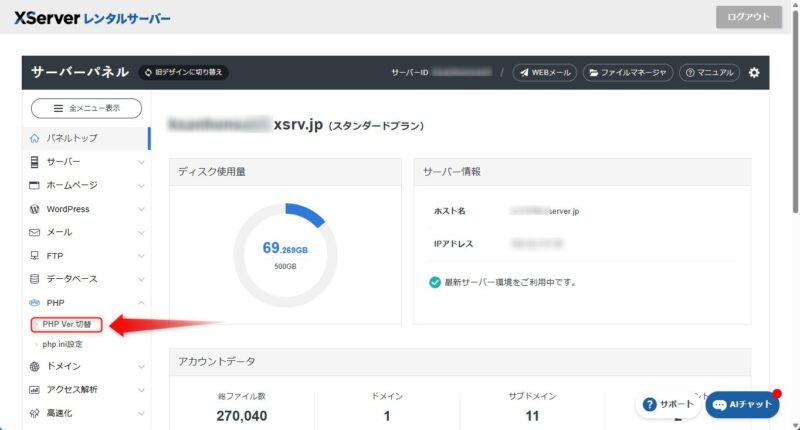The height and width of the screenshot is (430, 800).
Task: Click the FTP monitor icon
Action: click(x=35, y=255)
